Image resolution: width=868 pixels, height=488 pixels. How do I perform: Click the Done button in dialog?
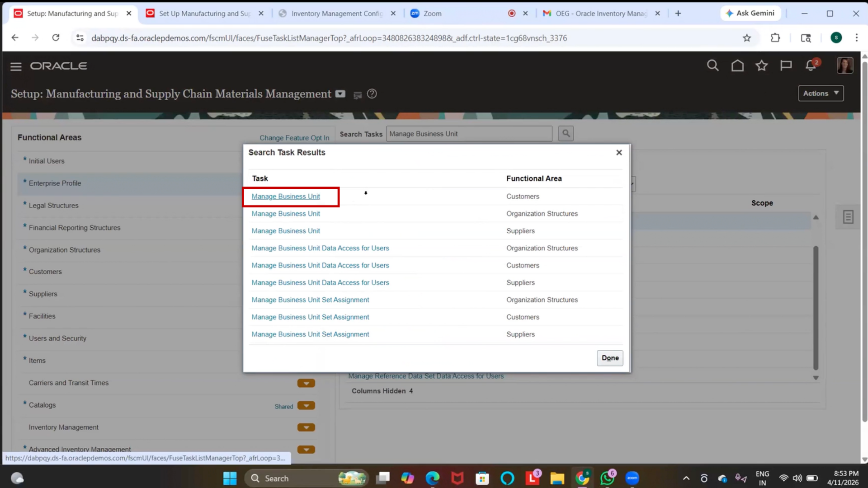(x=610, y=358)
